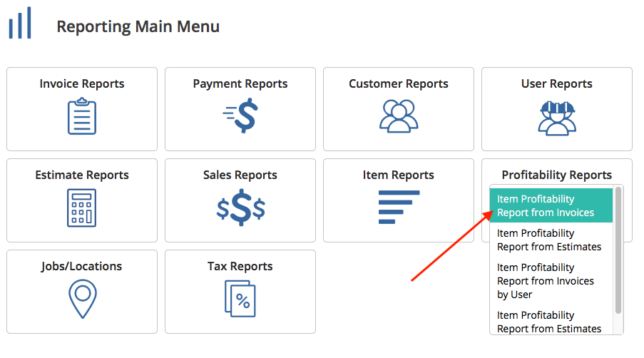Pick Item Profitability Report from Invoices by User
Screen dimensions: 644x358
pyautogui.click(x=546, y=281)
